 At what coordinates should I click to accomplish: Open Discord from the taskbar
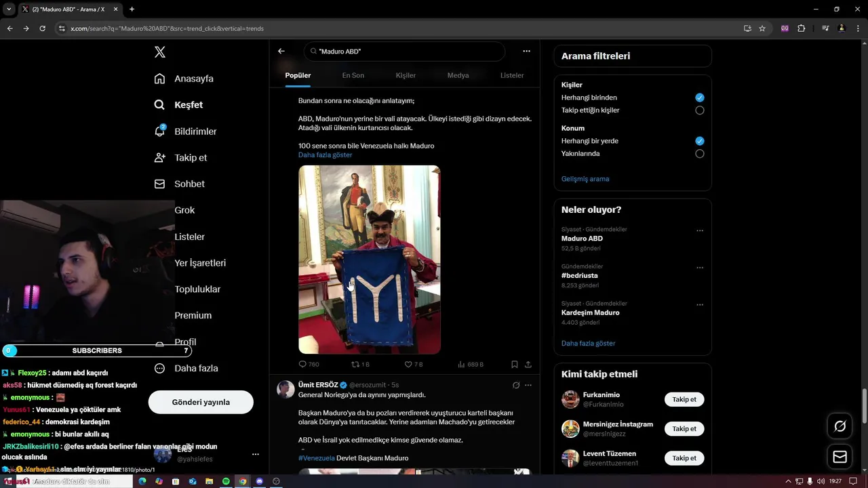pyautogui.click(x=259, y=481)
